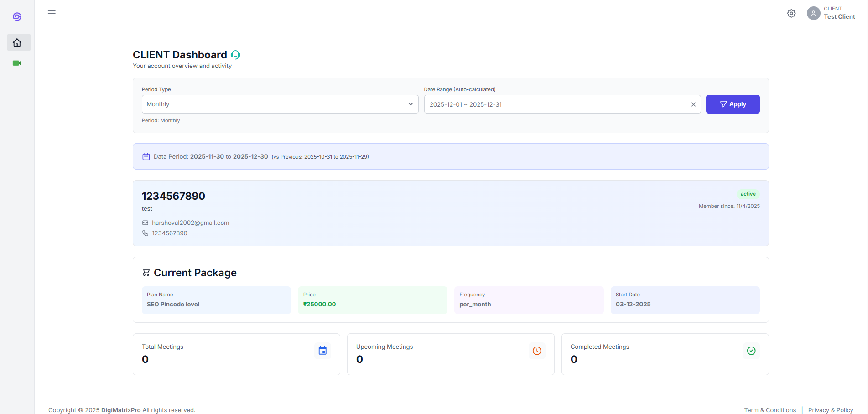
Task: Click the green active status badge
Action: (x=748, y=194)
